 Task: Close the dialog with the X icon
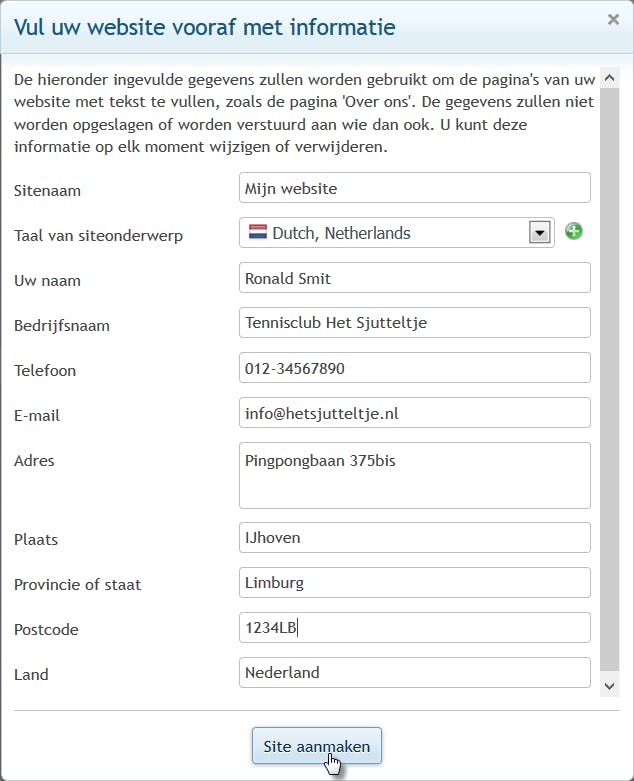(x=613, y=19)
